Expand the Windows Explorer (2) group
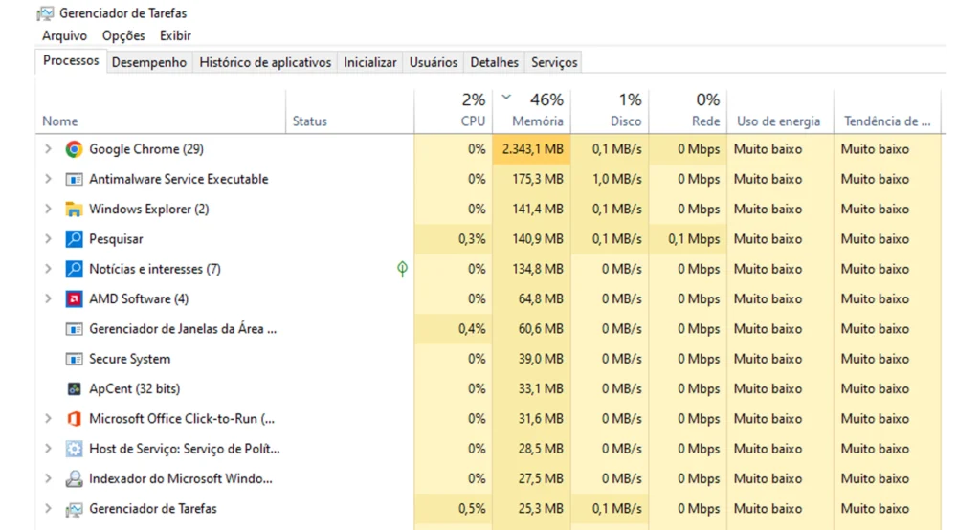The height and width of the screenshot is (530, 980). point(48,209)
